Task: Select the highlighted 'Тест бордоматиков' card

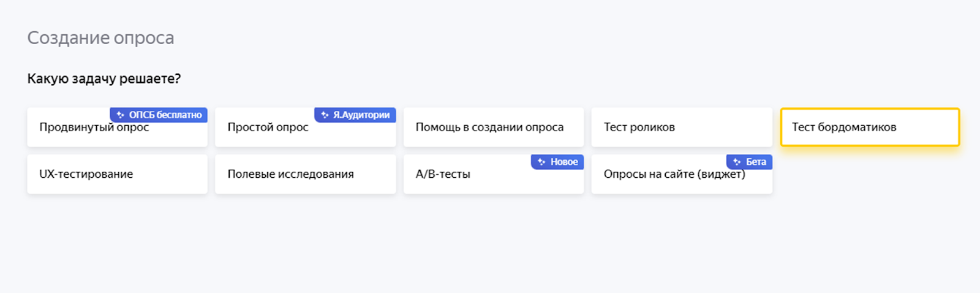Action: (844, 127)
